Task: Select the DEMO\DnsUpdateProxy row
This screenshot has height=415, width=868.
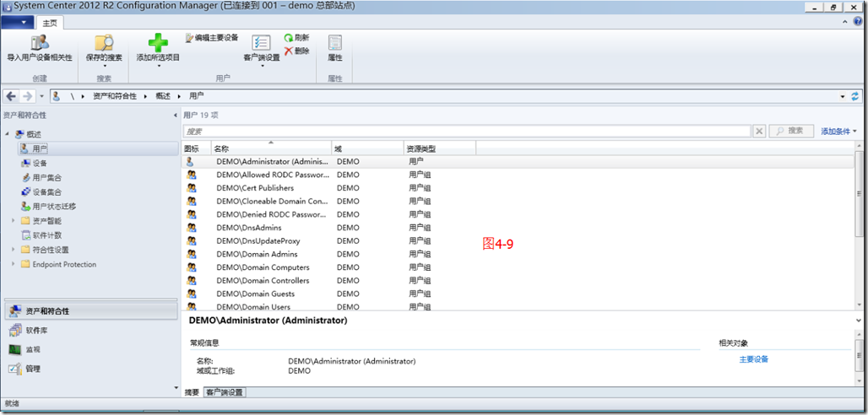Action: [518, 240]
